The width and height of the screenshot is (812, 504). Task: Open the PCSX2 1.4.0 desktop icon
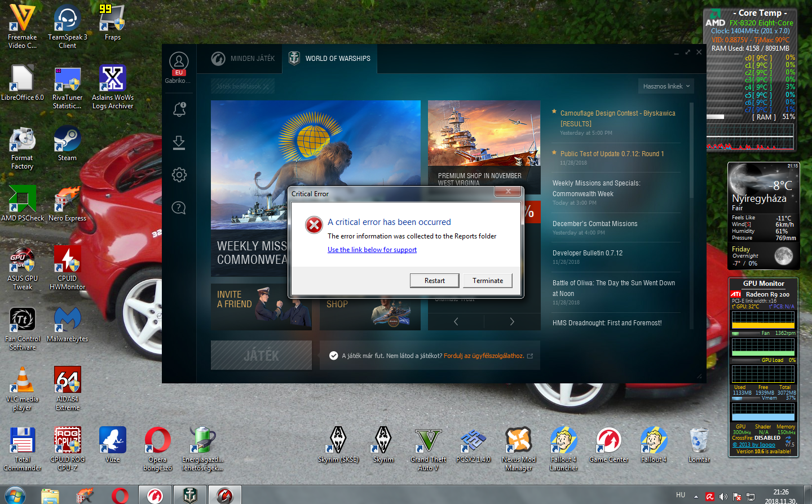474,445
